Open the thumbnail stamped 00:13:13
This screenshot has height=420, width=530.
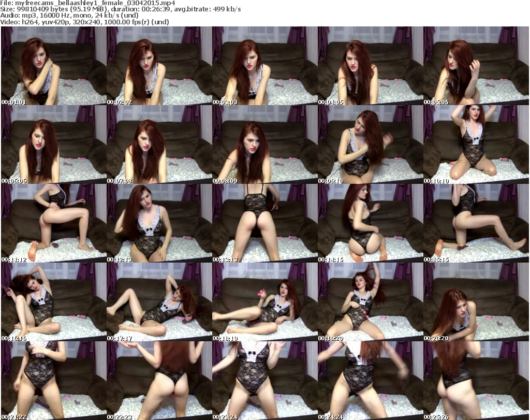264,223
